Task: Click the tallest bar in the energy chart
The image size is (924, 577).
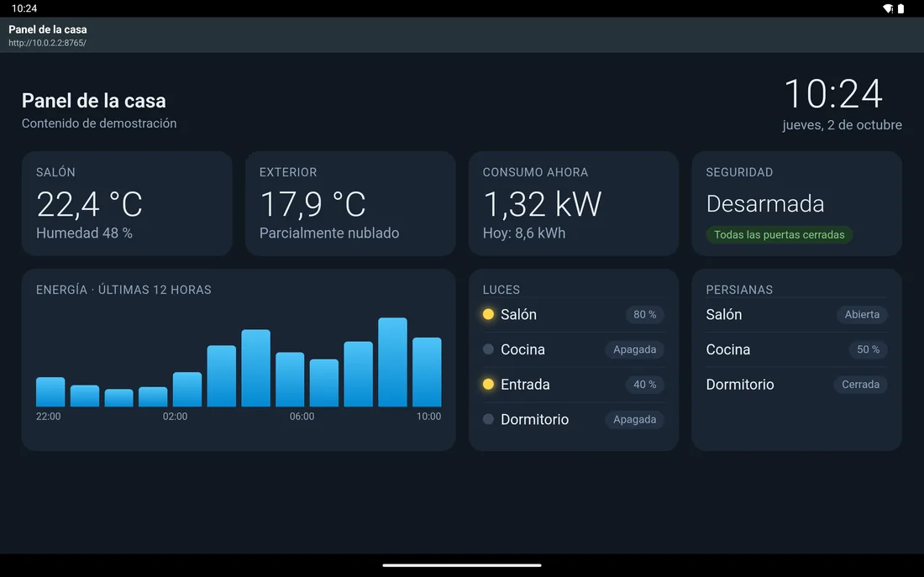Action: click(392, 362)
